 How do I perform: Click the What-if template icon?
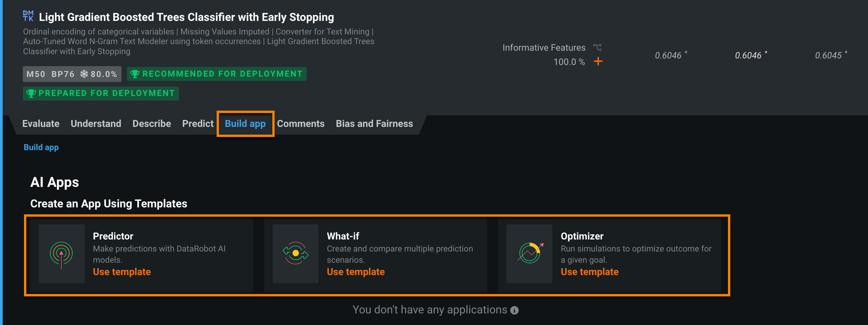point(296,253)
